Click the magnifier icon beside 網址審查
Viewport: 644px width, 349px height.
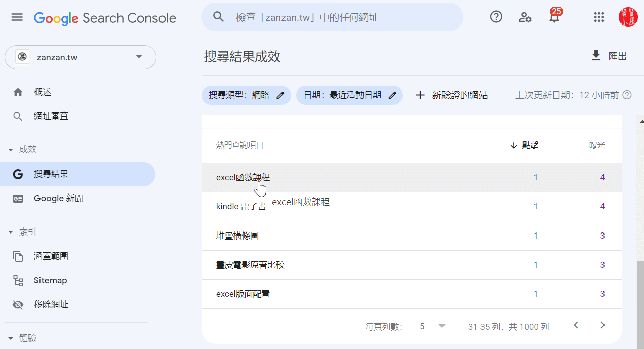18,117
